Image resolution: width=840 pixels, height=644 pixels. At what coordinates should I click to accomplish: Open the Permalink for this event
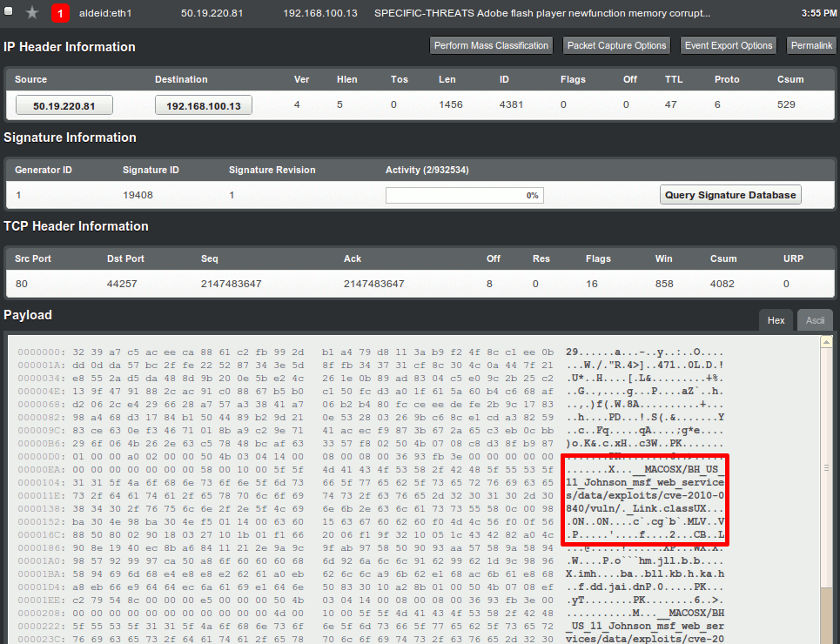coord(811,45)
